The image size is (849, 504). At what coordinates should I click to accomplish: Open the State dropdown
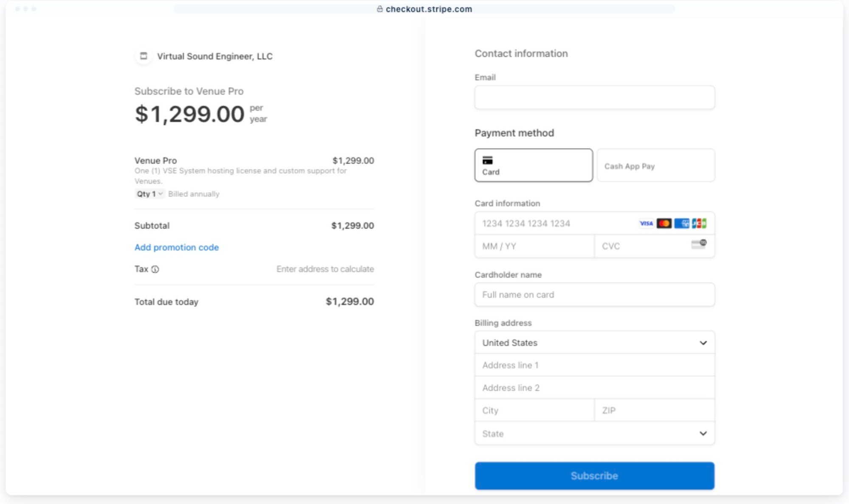(594, 434)
